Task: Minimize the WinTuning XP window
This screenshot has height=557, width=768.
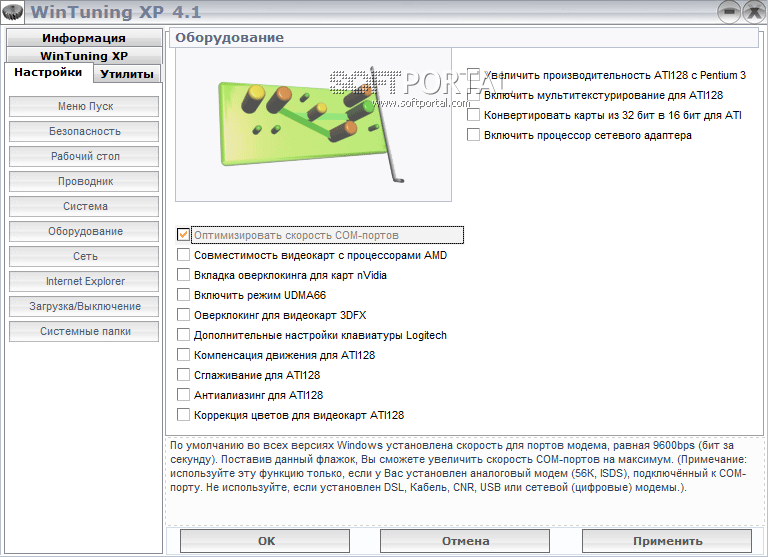Action: click(729, 12)
